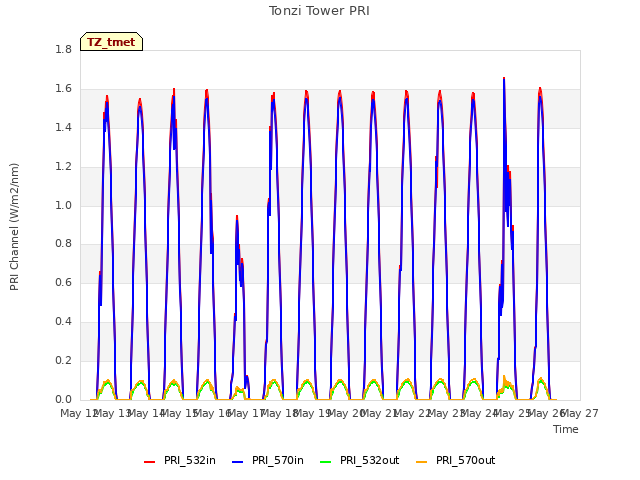Click the May 12 x-axis date label
The image size is (640, 480).
point(79,414)
